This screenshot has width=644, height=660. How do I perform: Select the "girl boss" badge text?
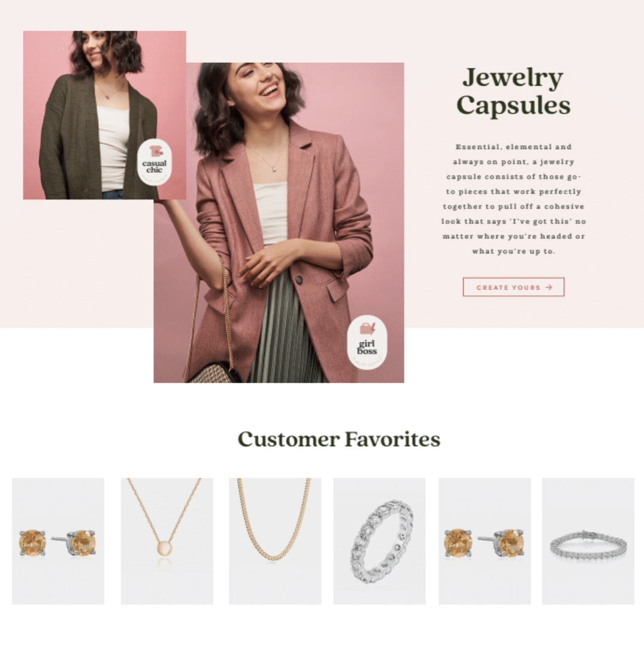tap(367, 347)
